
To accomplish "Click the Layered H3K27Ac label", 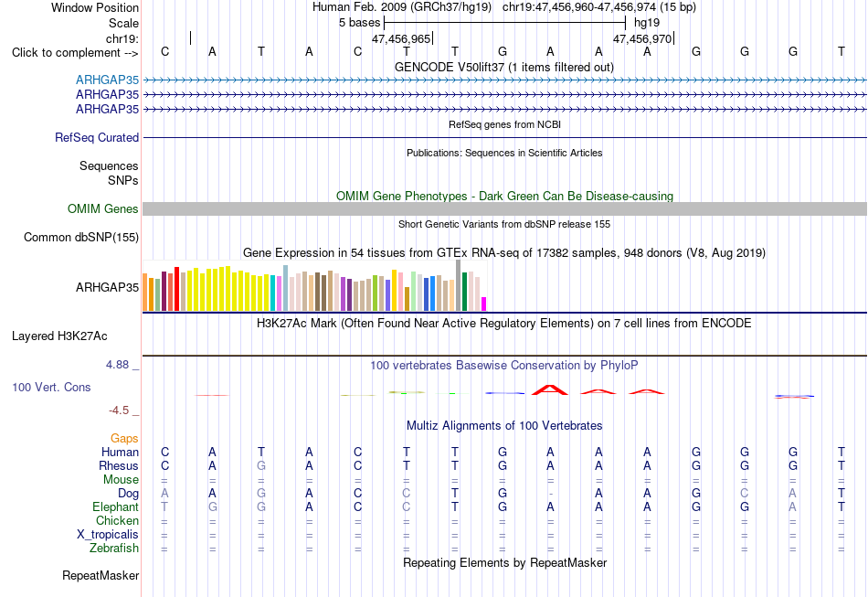I will click(x=59, y=336).
